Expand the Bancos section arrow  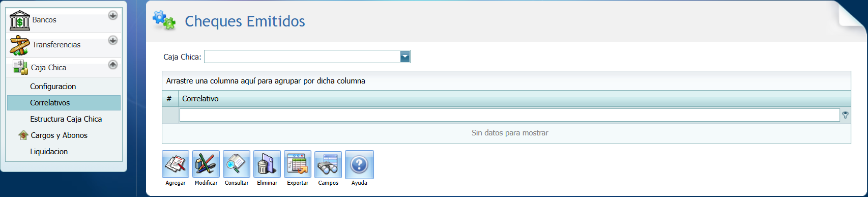[x=113, y=16]
